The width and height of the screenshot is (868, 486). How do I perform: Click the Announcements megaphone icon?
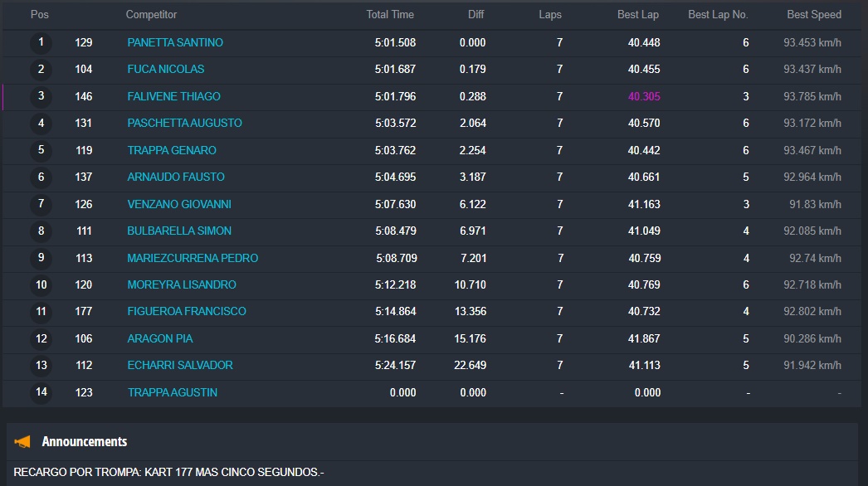[23, 442]
